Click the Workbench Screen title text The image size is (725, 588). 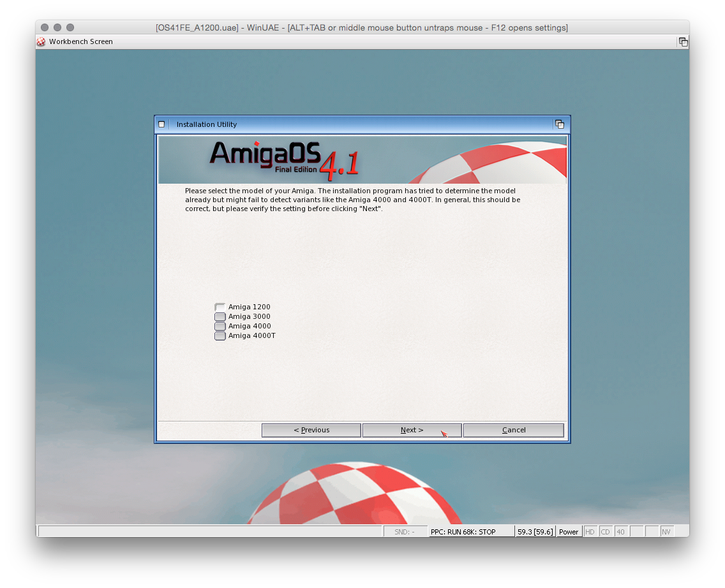(x=81, y=41)
